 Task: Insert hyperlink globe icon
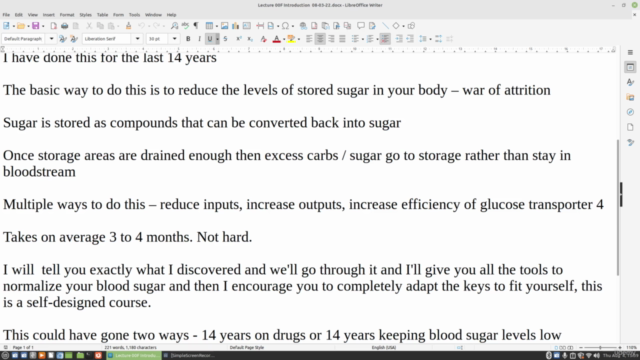tap(303, 26)
